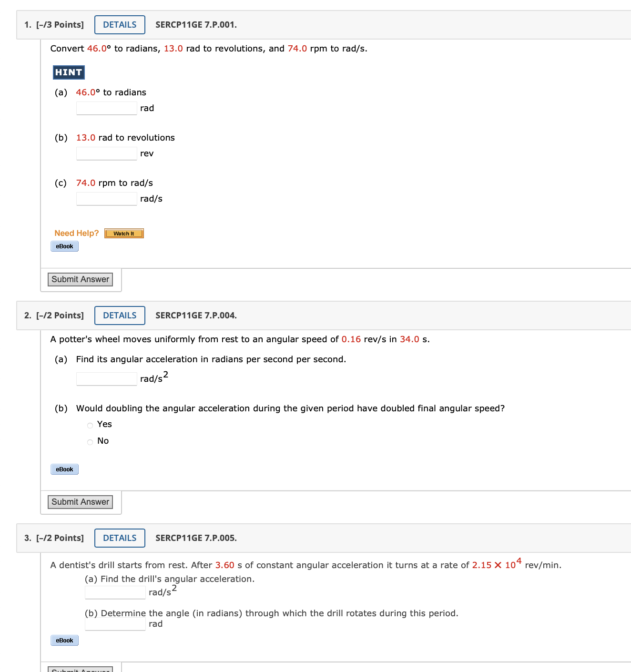Open DETAILS for SERCP11GE 7.P.005
Screen dimensions: 631x672
(119, 538)
